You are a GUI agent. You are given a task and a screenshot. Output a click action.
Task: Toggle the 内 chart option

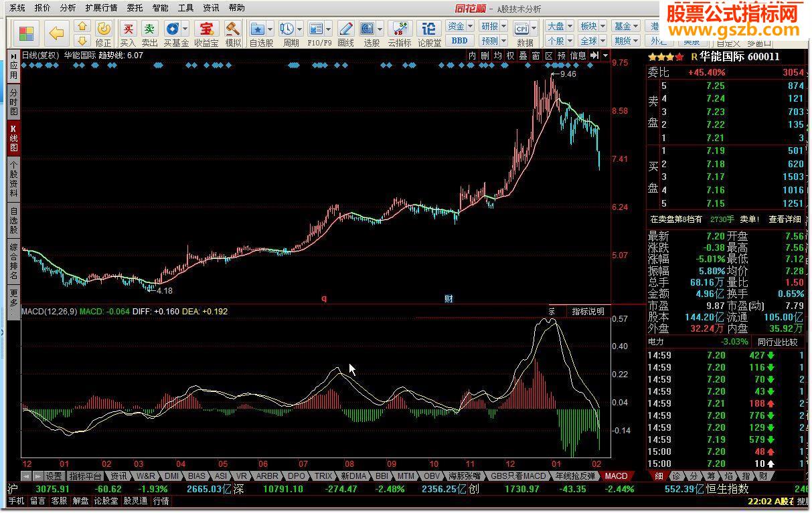pyautogui.click(x=472, y=56)
